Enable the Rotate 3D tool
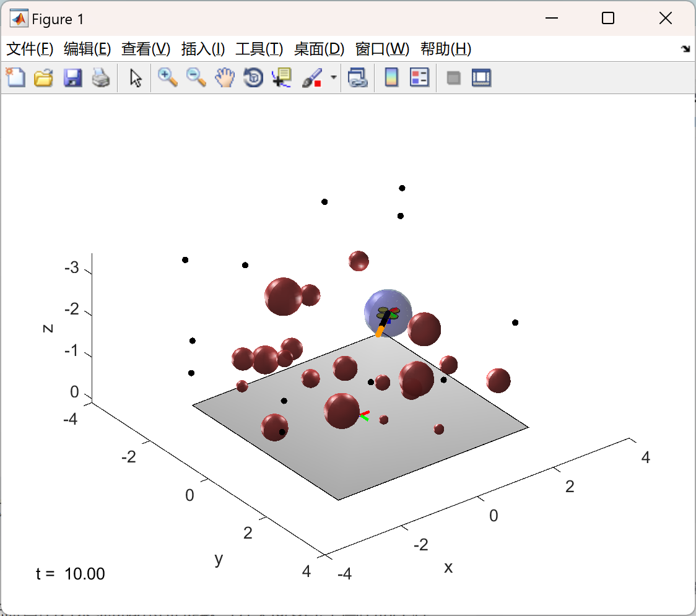The image size is (696, 616). (x=253, y=77)
